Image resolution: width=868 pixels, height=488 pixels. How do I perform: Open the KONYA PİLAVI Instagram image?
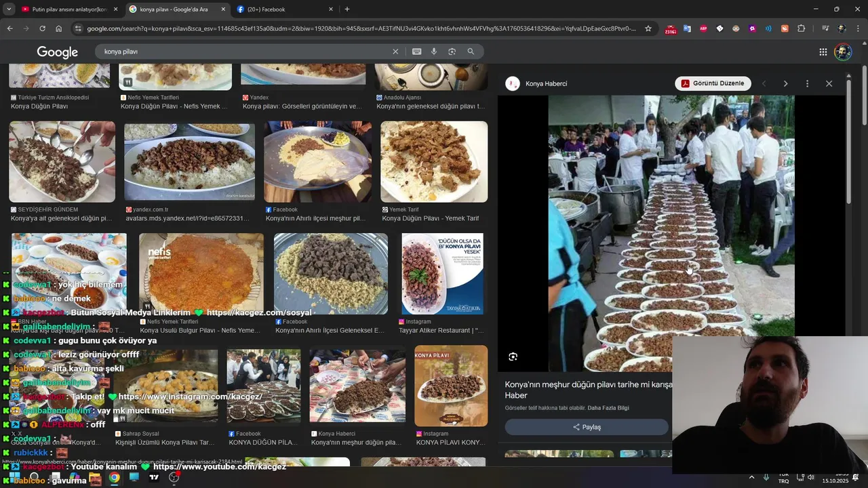tap(451, 386)
